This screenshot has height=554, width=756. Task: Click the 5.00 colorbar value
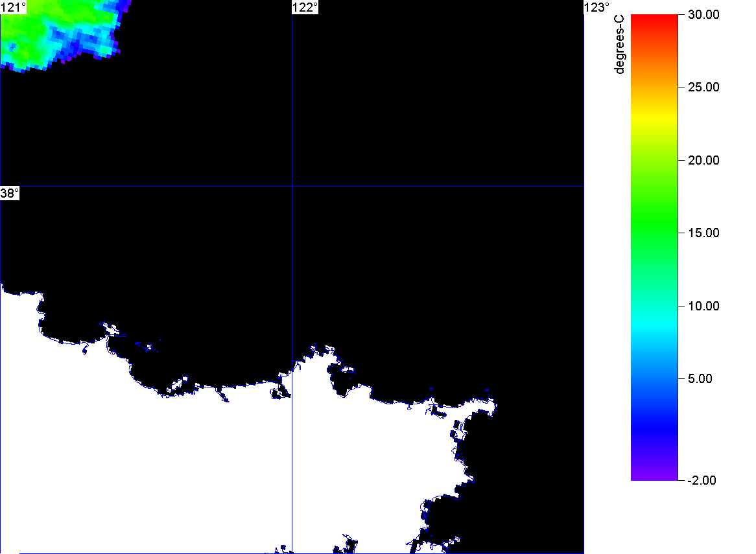tap(700, 378)
